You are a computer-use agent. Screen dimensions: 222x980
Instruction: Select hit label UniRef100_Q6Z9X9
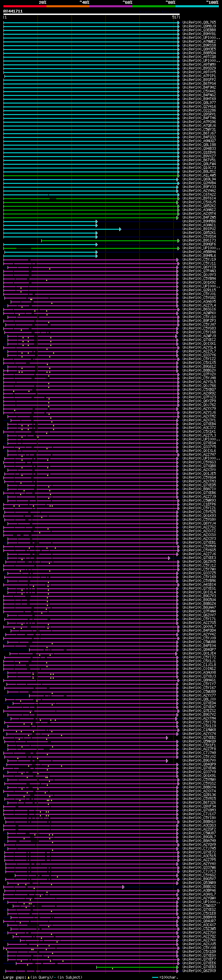point(199,971)
